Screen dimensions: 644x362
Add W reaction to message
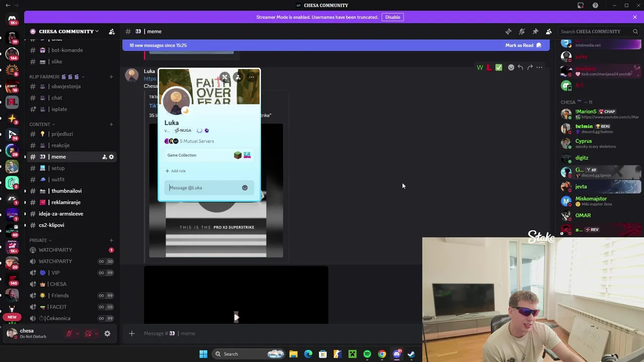[479, 67]
